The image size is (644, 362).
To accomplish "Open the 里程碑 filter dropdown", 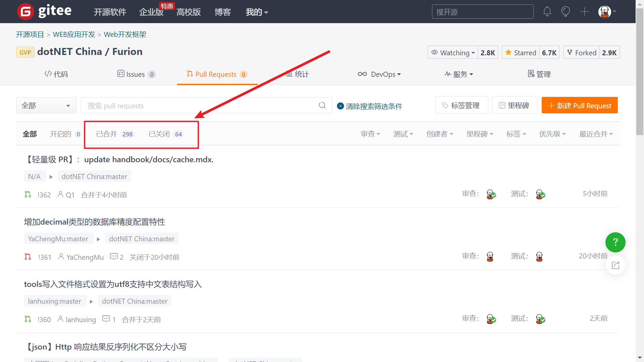I will coord(480,134).
